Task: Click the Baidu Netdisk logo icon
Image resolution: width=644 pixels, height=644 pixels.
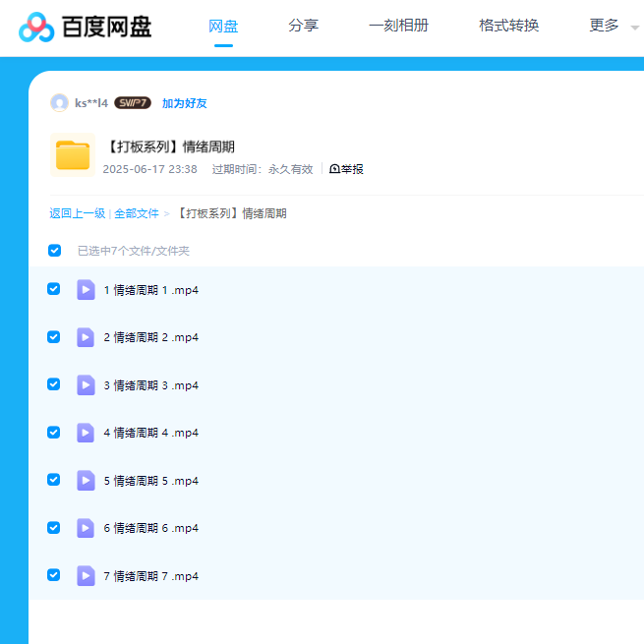Action: point(37,28)
